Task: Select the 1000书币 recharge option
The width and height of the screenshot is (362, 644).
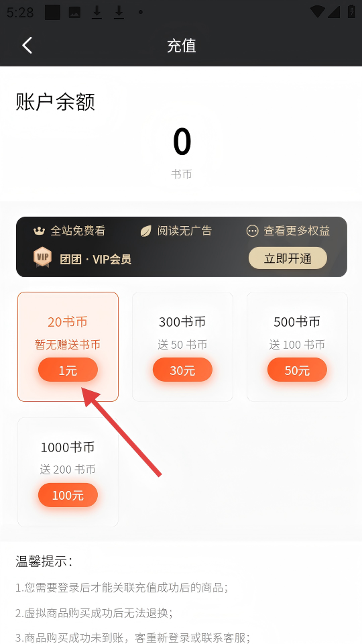Action: [x=68, y=472]
